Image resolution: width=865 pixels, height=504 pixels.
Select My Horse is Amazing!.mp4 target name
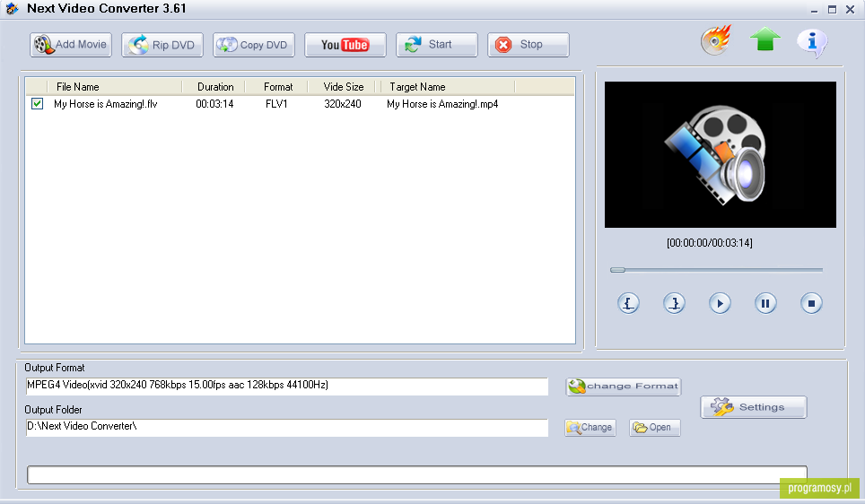[x=442, y=104]
